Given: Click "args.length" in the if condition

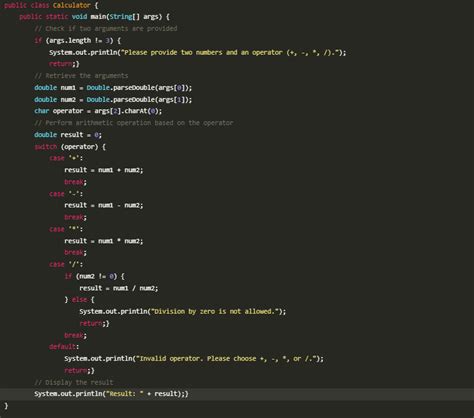Looking at the screenshot, I should point(70,41).
